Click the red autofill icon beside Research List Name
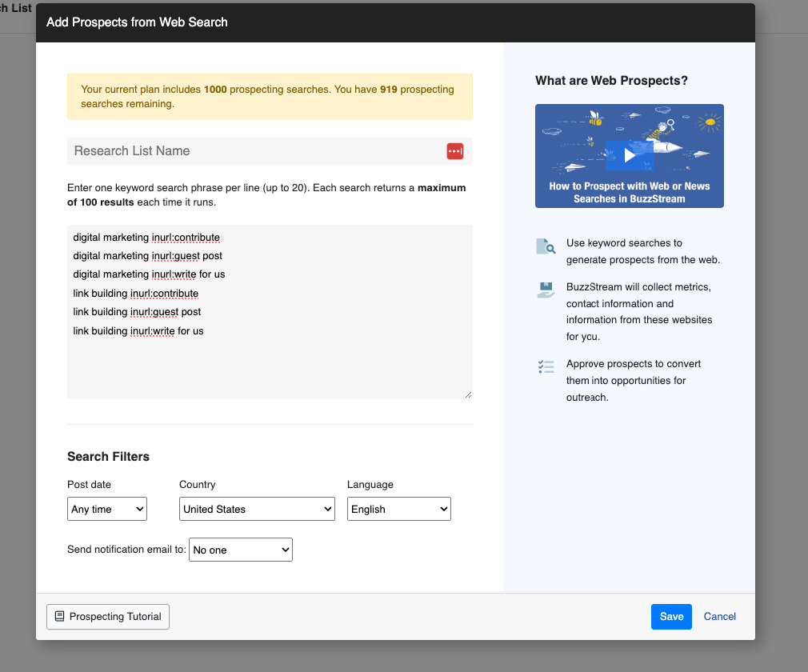Viewport: 808px width, 672px height. pos(455,150)
